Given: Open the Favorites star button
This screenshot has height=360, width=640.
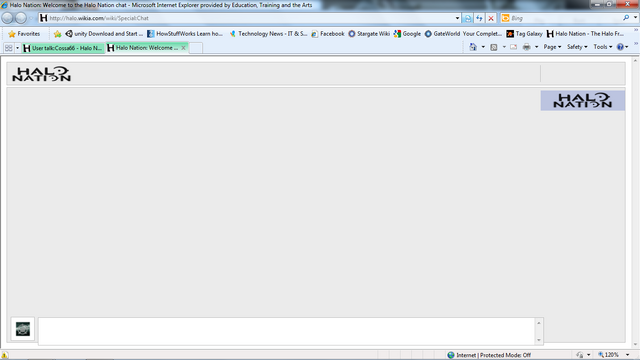Looking at the screenshot, I should pyautogui.click(x=24, y=34).
